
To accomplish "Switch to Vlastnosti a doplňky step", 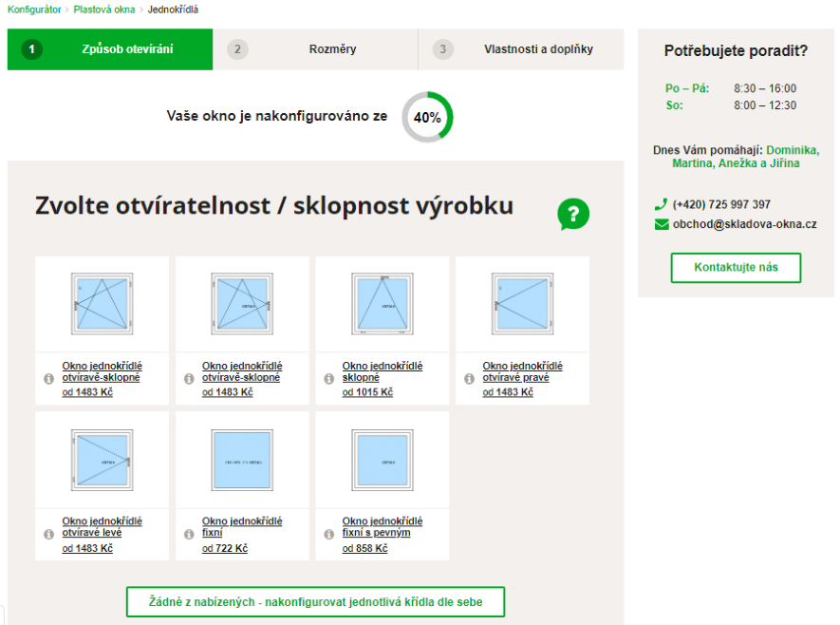I will 520,49.
